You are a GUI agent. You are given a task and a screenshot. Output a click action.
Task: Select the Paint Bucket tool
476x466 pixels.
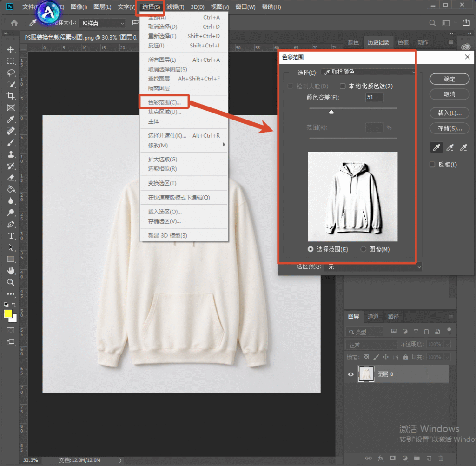(11, 189)
